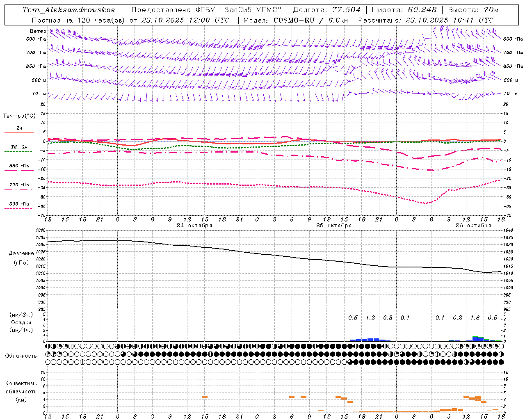Click the forecast start time 23.10.2025 12:00 UTC
525x420 pixels.
coord(185,20)
